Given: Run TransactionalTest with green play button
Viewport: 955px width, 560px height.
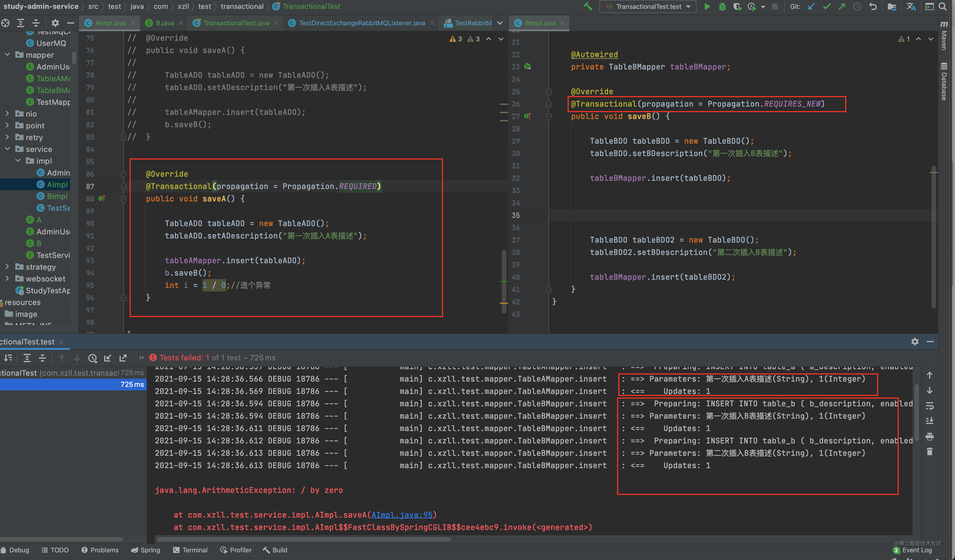Looking at the screenshot, I should [707, 6].
